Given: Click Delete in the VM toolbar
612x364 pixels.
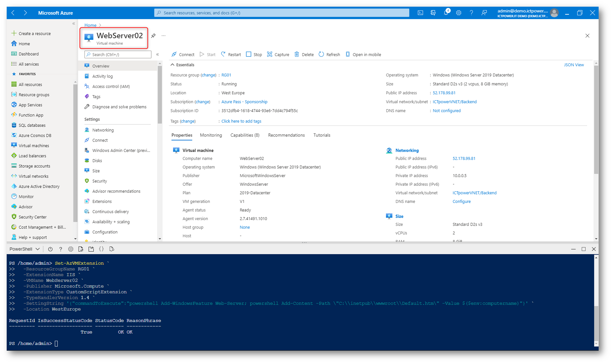Looking at the screenshot, I should click(x=304, y=54).
